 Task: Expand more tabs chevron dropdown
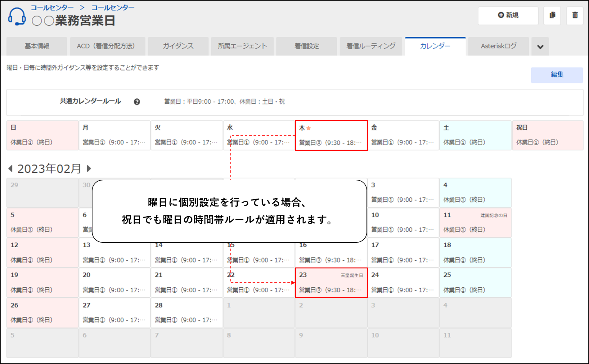tap(540, 47)
